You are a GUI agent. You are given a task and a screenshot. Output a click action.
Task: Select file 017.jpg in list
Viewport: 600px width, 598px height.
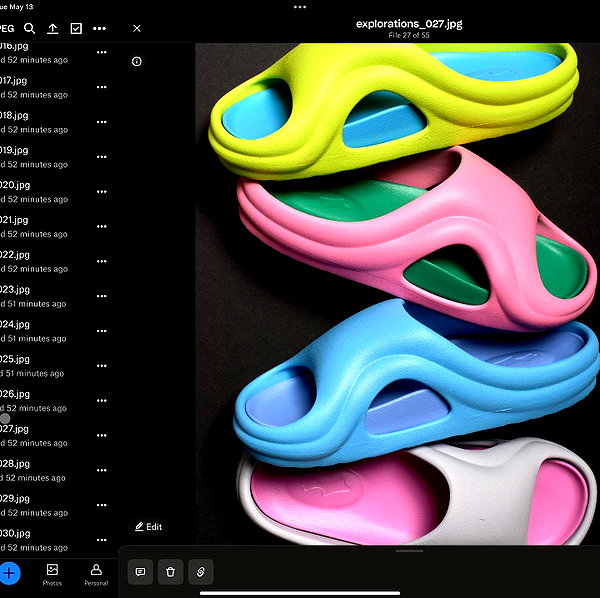[57, 87]
